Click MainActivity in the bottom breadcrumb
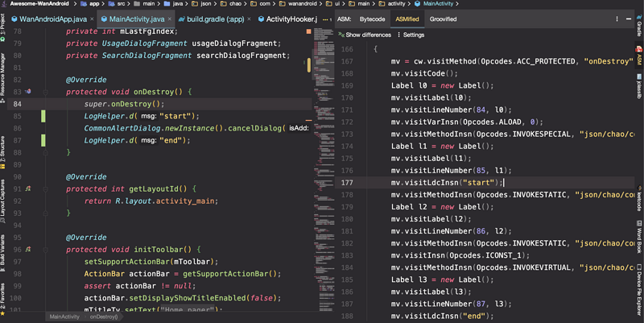The image size is (644, 323). [64, 317]
